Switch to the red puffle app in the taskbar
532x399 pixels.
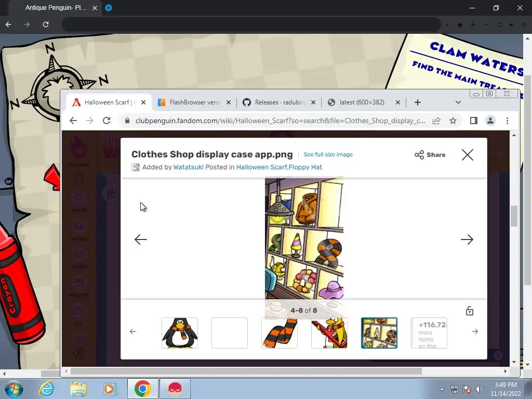coord(175,389)
